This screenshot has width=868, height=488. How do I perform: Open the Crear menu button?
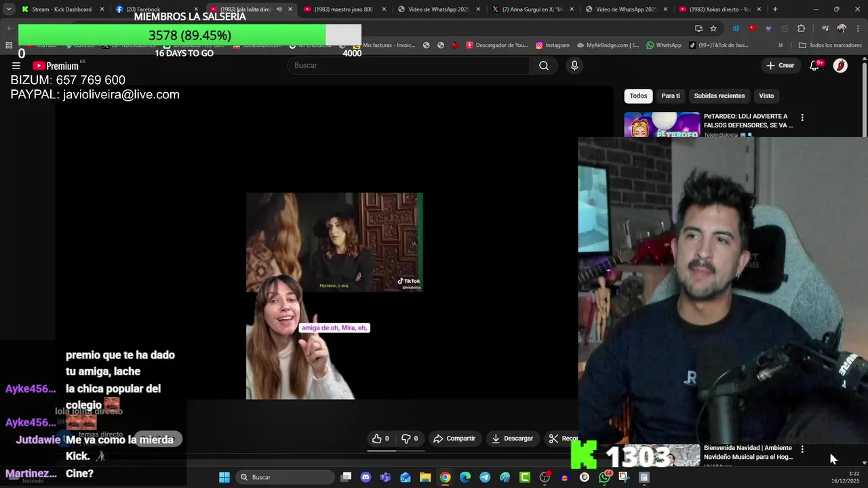pyautogui.click(x=781, y=66)
